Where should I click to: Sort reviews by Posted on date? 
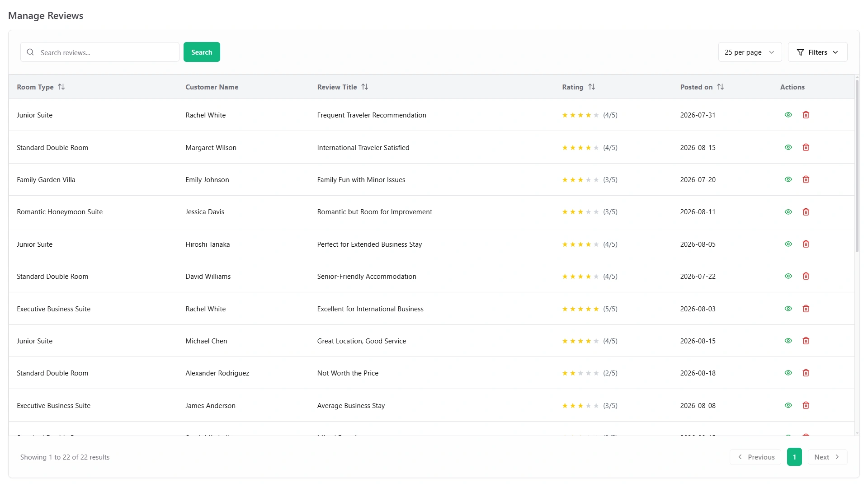(721, 87)
